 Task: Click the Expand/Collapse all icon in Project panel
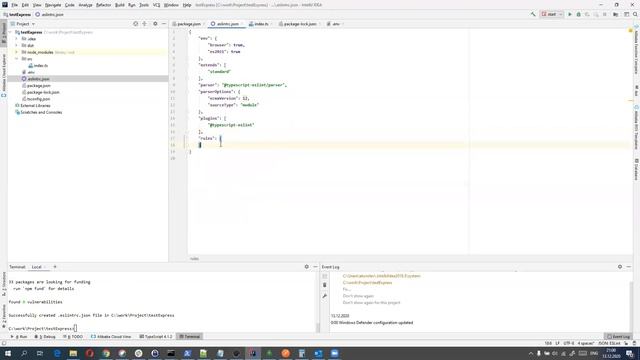pos(144,24)
